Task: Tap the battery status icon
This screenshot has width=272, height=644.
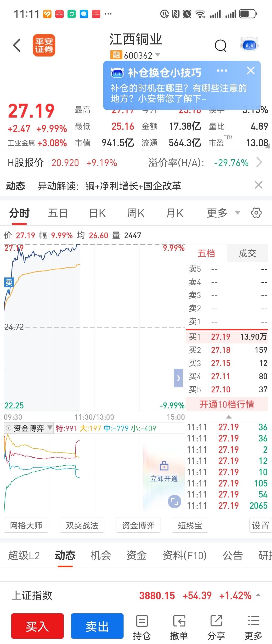Action: point(248,14)
